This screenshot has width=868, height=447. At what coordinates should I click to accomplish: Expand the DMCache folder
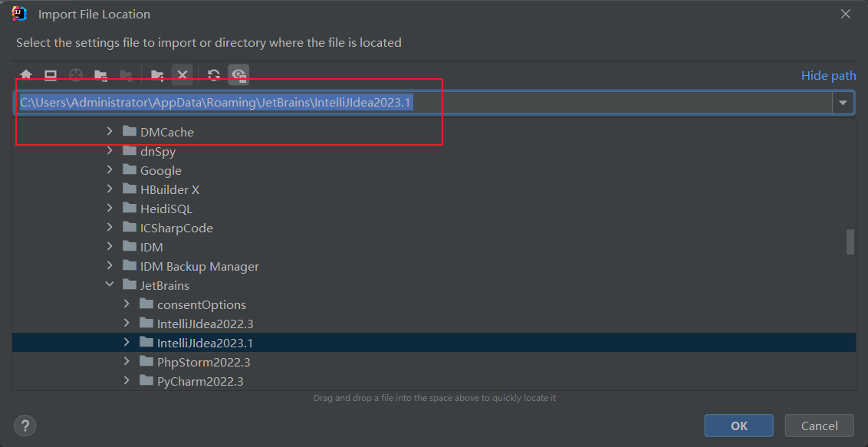point(110,132)
